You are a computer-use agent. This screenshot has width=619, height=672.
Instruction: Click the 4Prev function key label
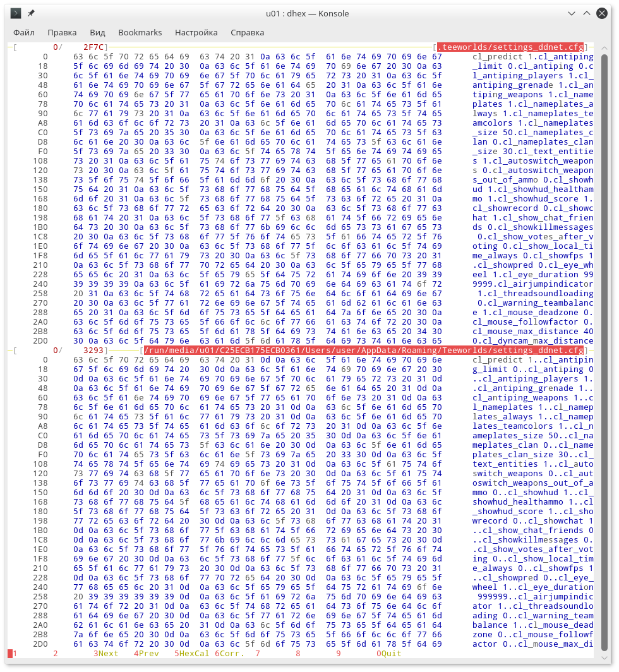[x=146, y=654]
